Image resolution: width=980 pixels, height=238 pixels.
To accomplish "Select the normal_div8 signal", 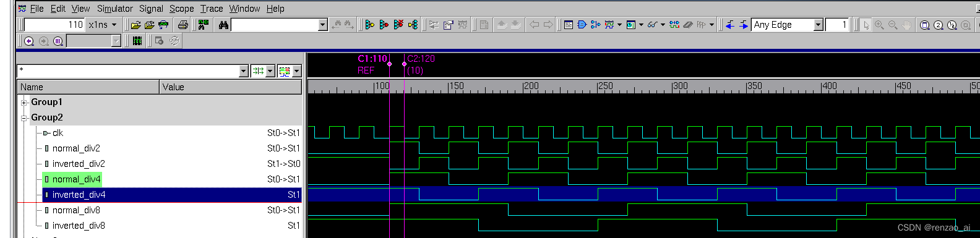I will (76, 210).
